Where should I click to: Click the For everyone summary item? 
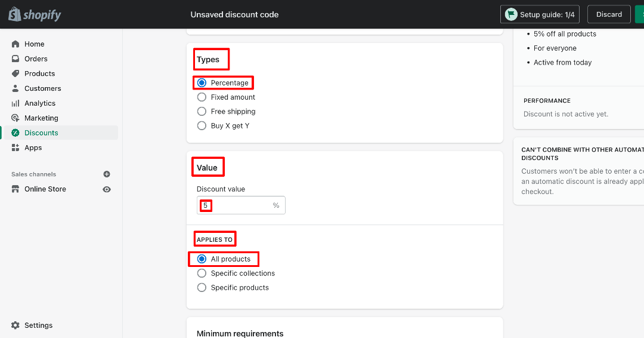pyautogui.click(x=555, y=48)
